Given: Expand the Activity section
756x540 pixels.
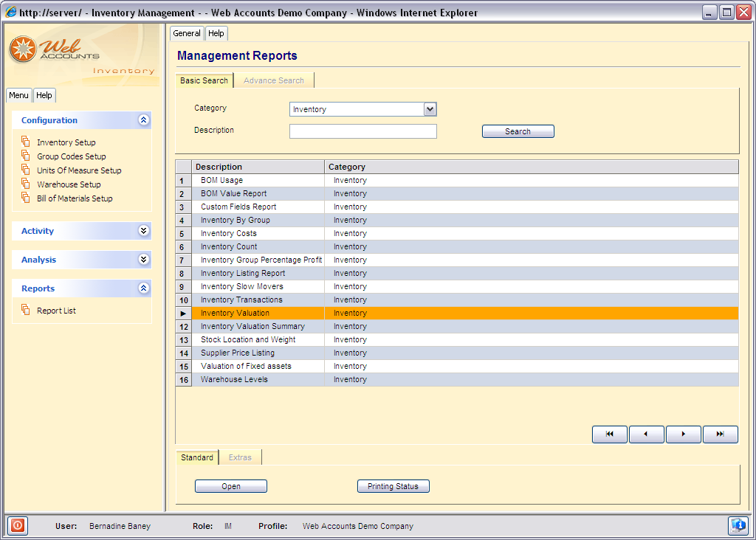Looking at the screenshot, I should tap(144, 231).
